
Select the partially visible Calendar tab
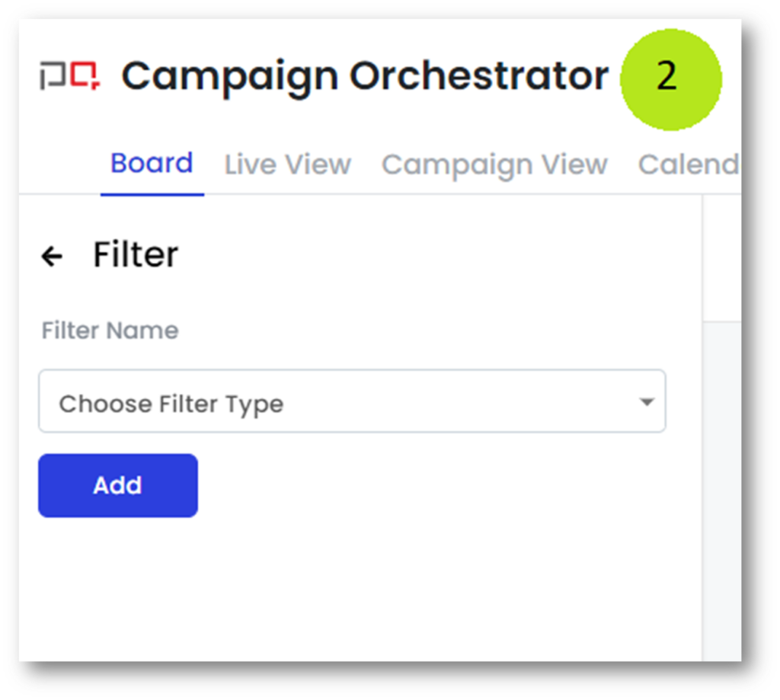688,165
